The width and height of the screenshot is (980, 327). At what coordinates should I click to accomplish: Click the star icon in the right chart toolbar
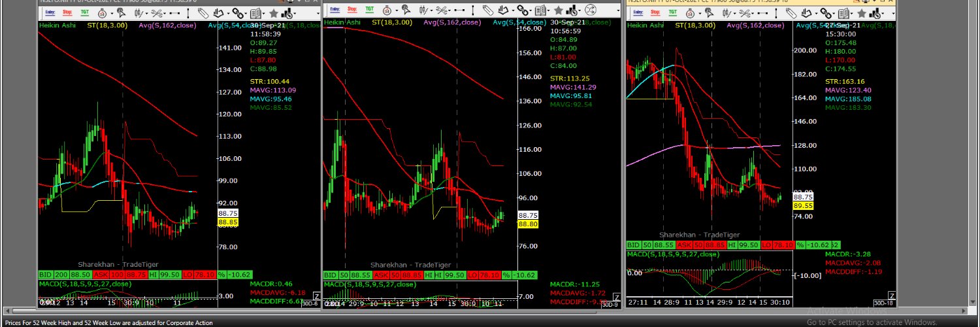pyautogui.click(x=862, y=13)
